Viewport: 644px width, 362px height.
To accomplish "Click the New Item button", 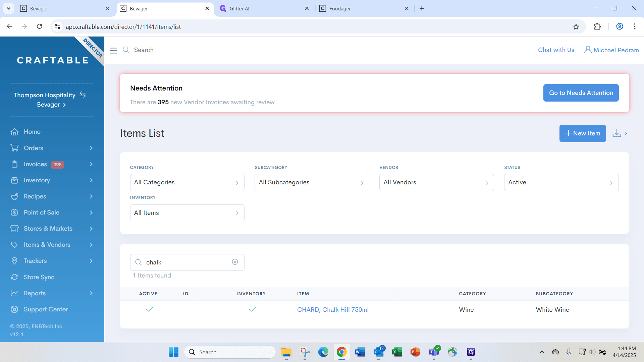I will point(583,133).
